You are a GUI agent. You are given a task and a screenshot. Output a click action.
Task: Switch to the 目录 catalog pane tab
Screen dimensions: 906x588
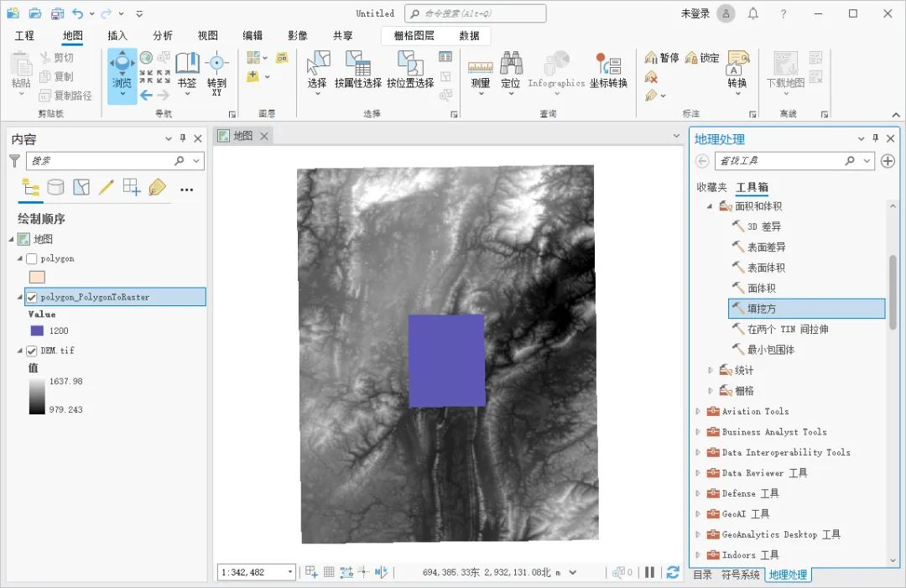[x=702, y=575]
